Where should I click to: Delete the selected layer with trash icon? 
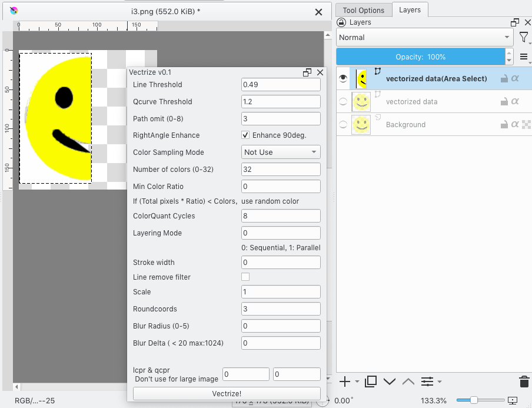[x=524, y=382]
